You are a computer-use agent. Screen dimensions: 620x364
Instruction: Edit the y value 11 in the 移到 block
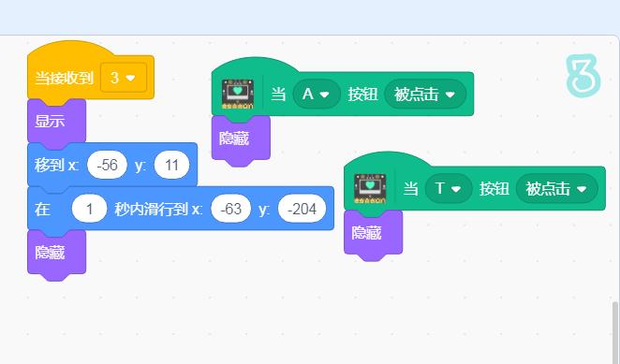172,165
